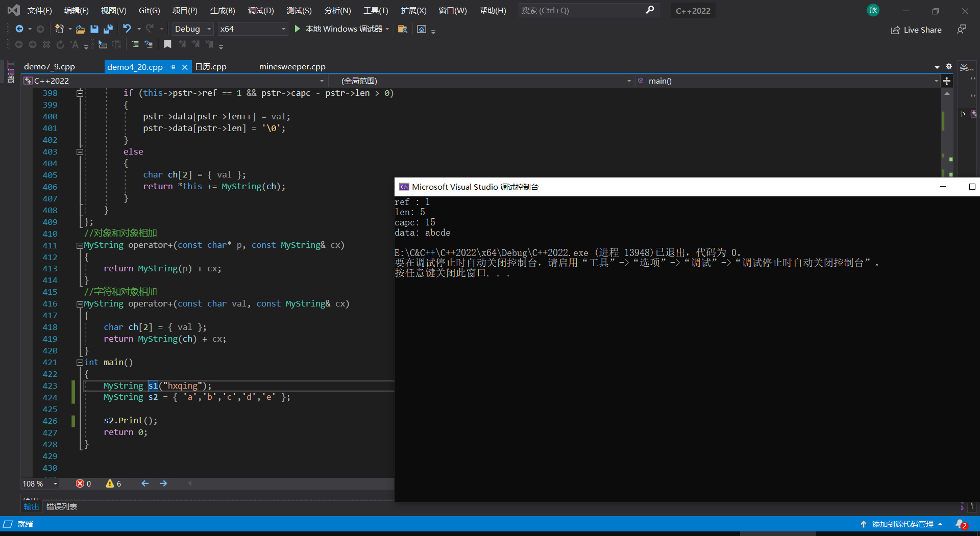Open the 编辑(E) menu
The height and width of the screenshot is (536, 980).
(x=77, y=11)
